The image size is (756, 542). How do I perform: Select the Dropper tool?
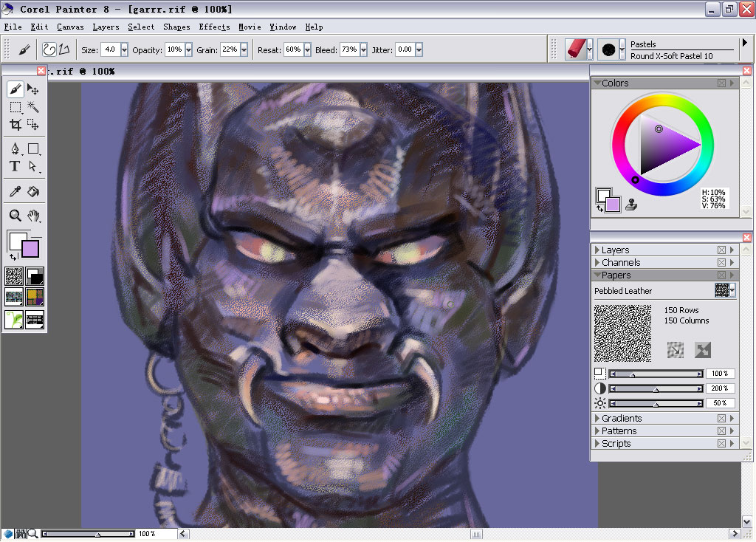(15, 191)
